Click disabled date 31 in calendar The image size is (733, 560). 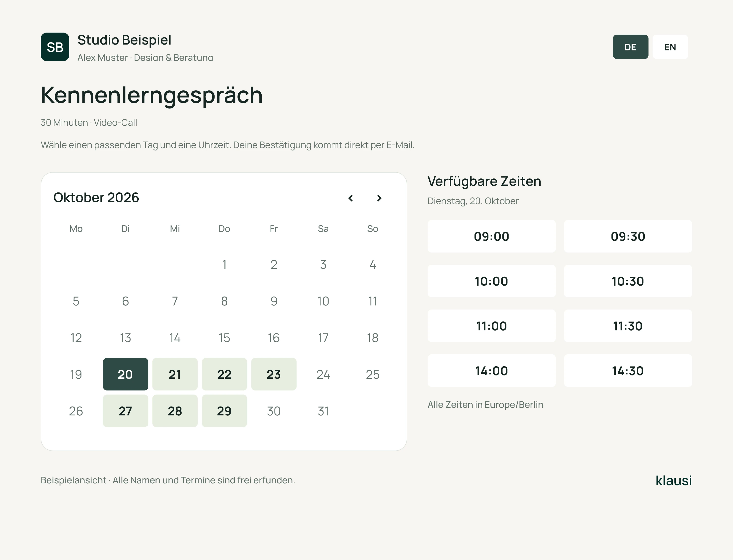pos(323,411)
